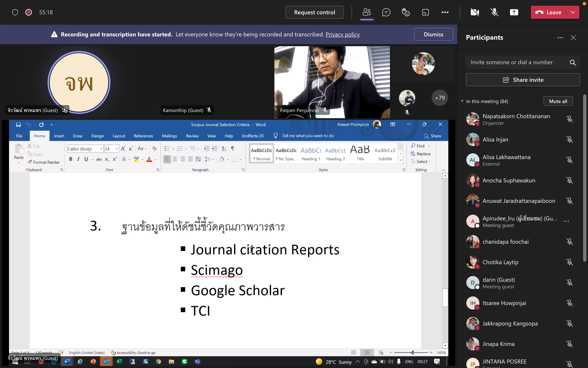The width and height of the screenshot is (588, 368).
Task: Open the Review ribbon tab
Action: [x=192, y=136]
